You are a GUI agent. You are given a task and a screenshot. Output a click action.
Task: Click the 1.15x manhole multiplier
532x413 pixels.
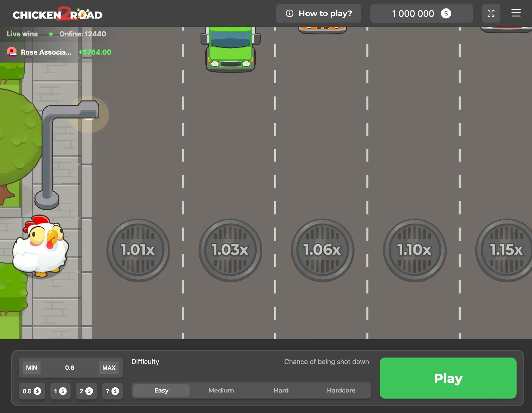pos(506,250)
